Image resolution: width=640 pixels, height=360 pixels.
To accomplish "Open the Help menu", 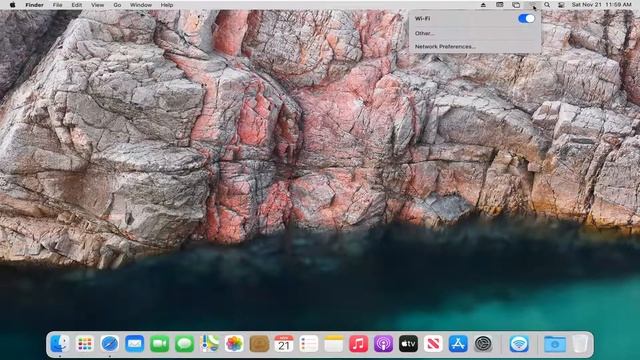I will click(167, 5).
